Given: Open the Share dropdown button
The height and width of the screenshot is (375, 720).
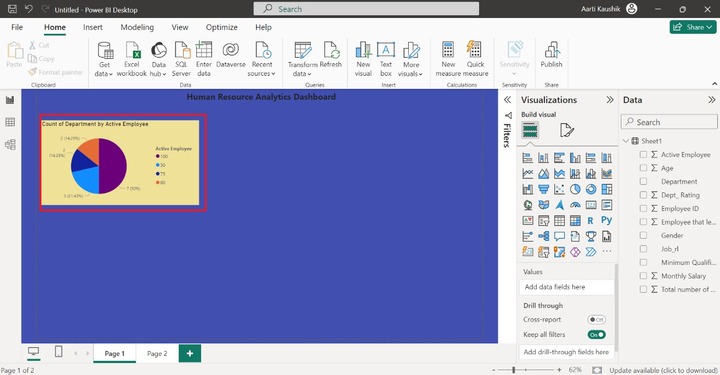Looking at the screenshot, I should (x=693, y=27).
